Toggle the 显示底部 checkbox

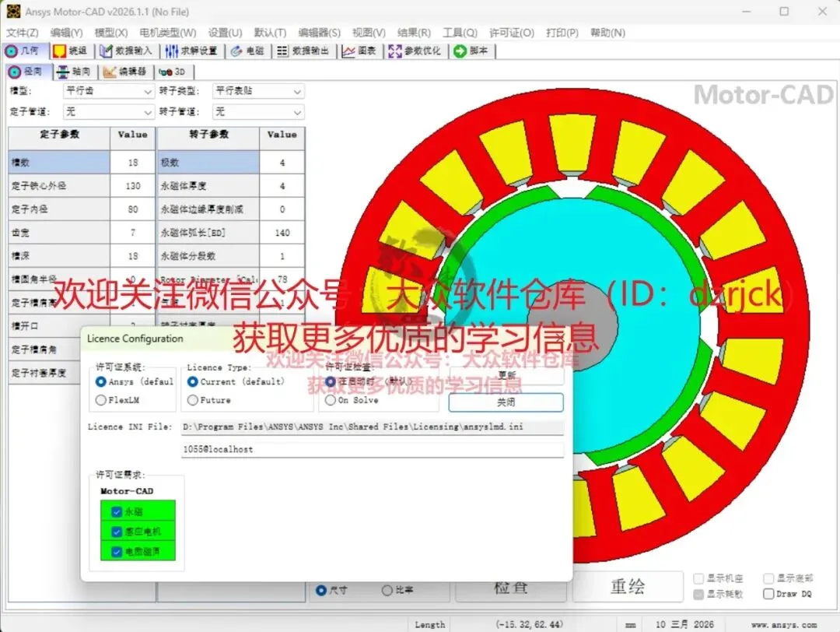(768, 578)
